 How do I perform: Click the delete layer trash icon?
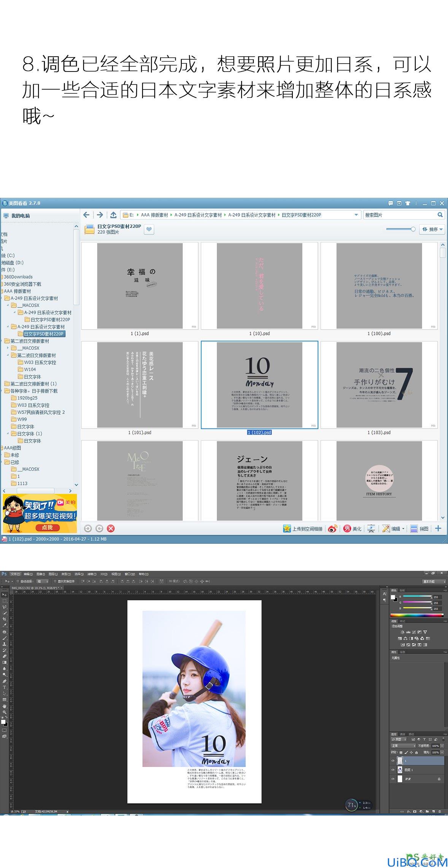[x=440, y=811]
